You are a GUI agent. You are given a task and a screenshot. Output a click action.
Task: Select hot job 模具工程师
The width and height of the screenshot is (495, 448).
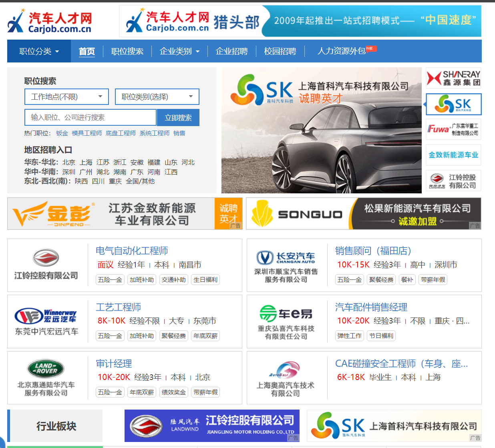click(87, 133)
